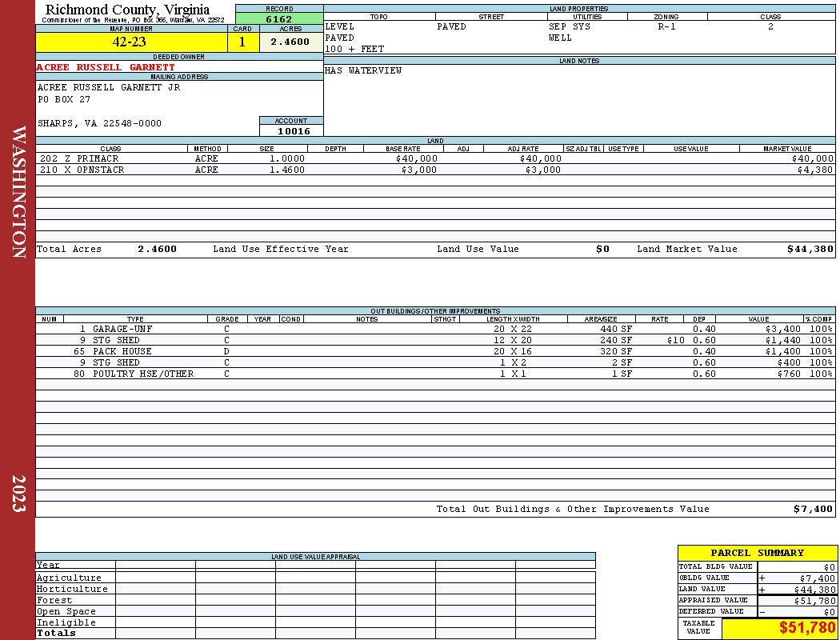
Task: Click land class 210 X OPNSTACR
Action: click(82, 170)
